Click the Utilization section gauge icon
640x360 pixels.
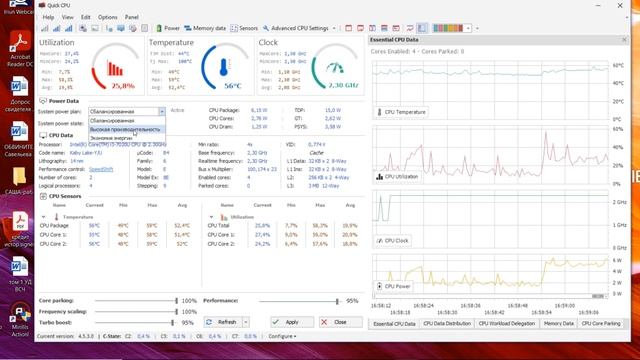point(115,68)
